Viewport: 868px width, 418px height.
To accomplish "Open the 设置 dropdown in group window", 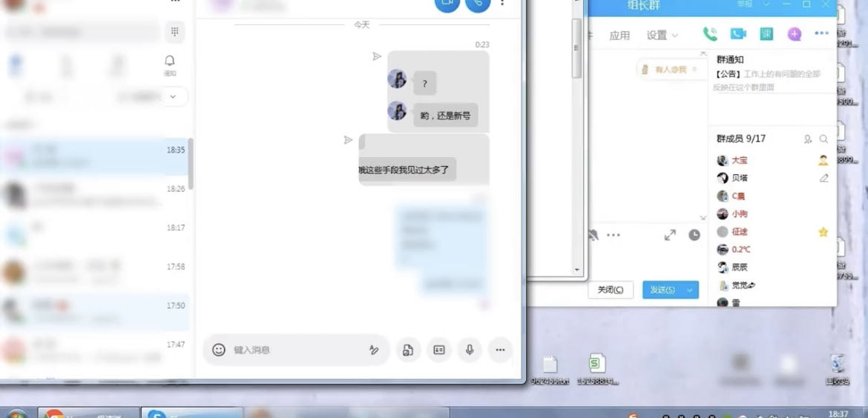I will pyautogui.click(x=662, y=36).
